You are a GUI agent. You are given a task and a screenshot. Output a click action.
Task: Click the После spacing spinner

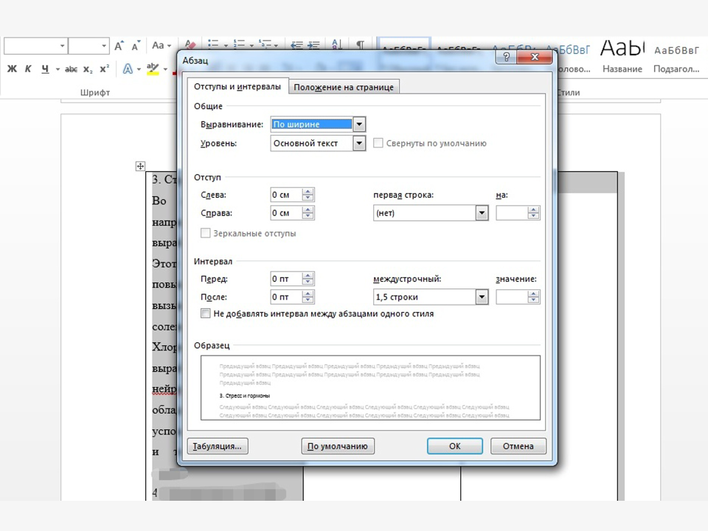tap(308, 297)
